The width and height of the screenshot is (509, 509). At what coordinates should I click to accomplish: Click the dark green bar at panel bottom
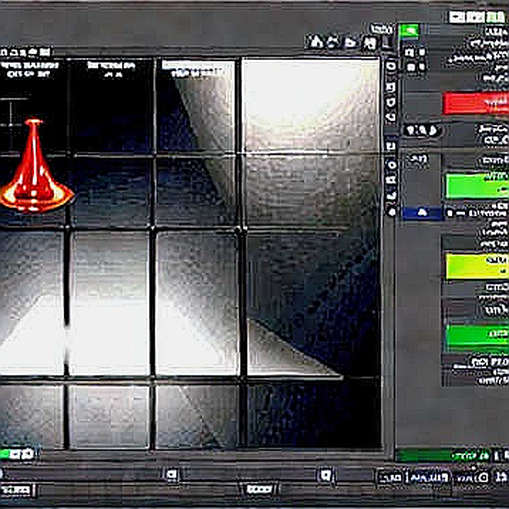pos(443,455)
